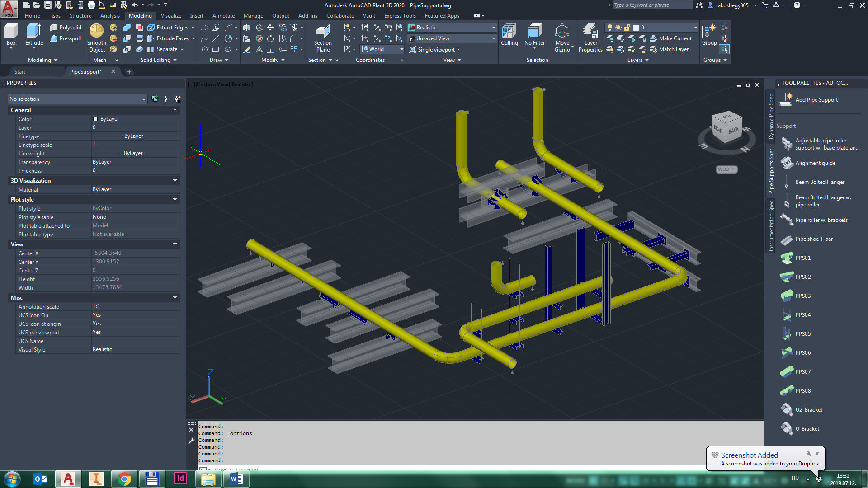
Task: Switch to the Visualize ribbon tab
Action: click(171, 16)
